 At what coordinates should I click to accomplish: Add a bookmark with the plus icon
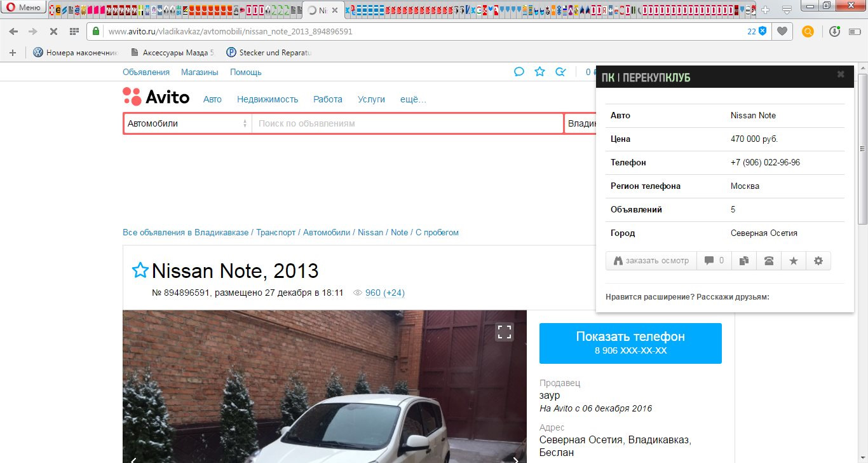pyautogui.click(x=12, y=53)
